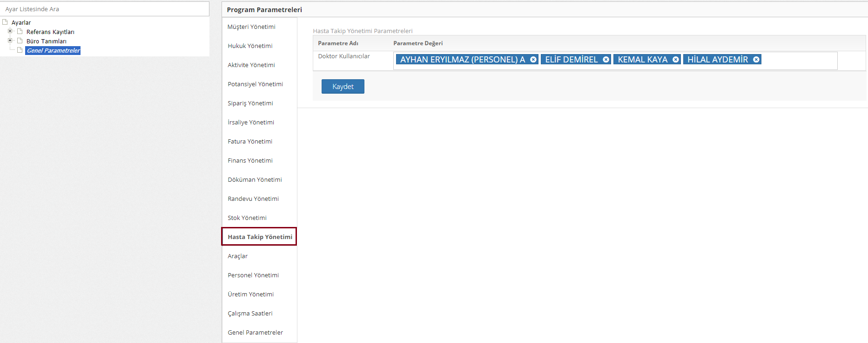Remove AYHAN ERYILMAZ tag from doctor users

(x=533, y=60)
